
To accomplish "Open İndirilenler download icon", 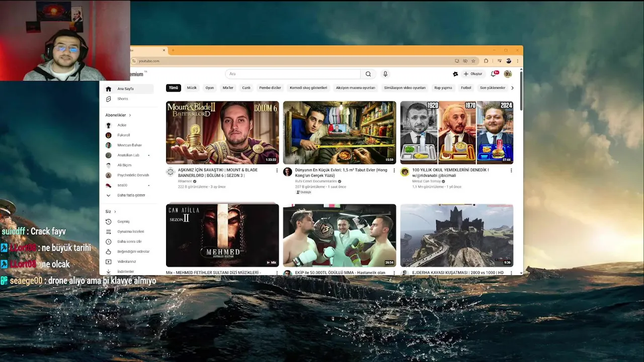I will (x=108, y=271).
